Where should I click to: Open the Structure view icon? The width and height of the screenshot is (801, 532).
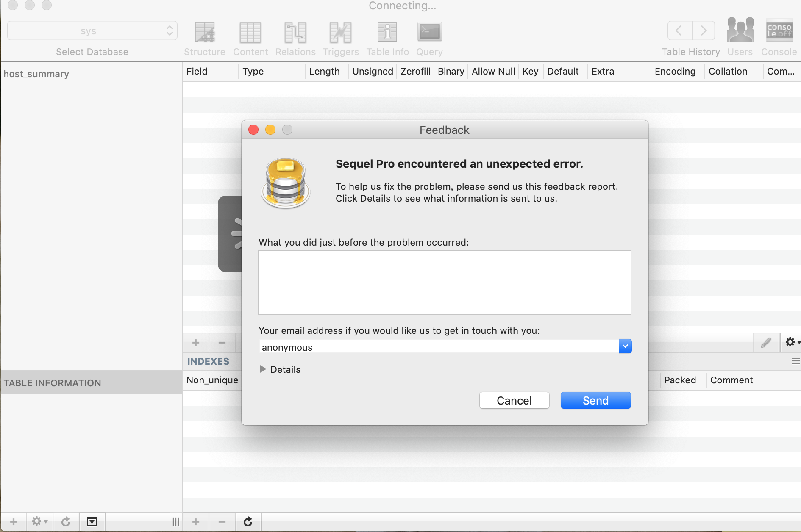tap(205, 33)
